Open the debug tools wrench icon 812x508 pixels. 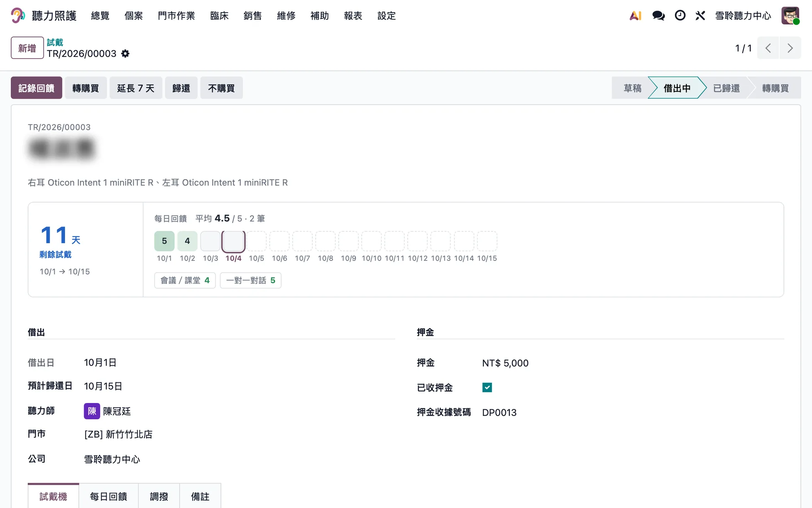(x=700, y=16)
